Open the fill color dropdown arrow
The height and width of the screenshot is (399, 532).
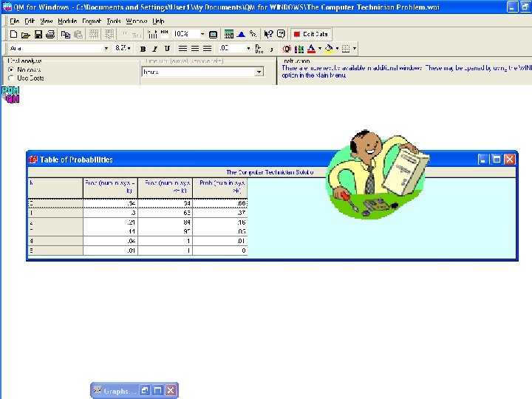pyautogui.click(x=337, y=49)
